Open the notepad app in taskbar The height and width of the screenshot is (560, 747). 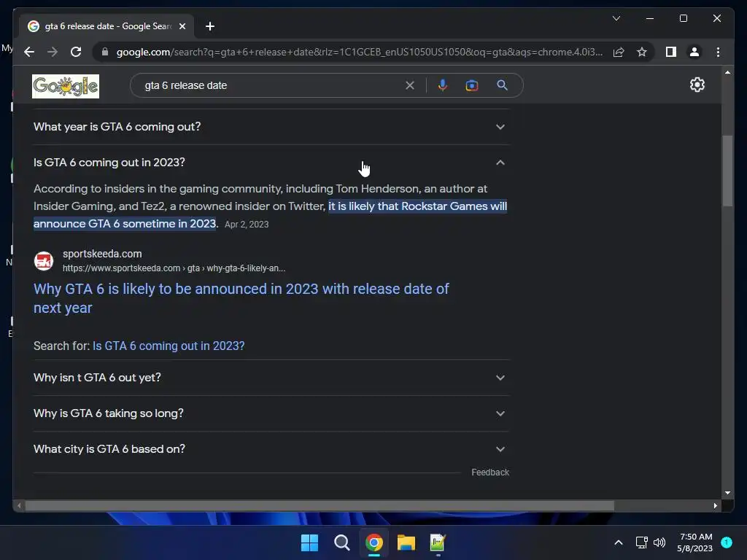coord(438,542)
